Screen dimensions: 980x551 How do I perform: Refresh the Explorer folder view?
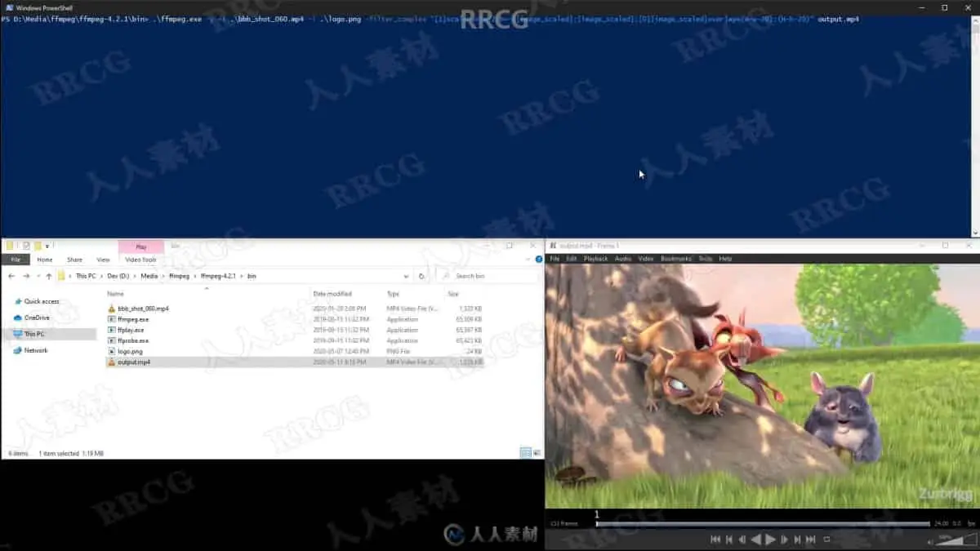[x=421, y=276]
